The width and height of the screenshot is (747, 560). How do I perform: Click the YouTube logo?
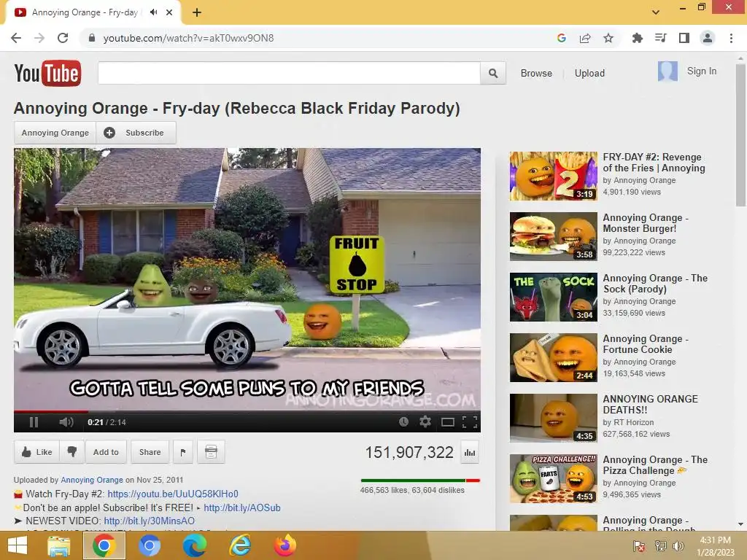[x=47, y=73]
